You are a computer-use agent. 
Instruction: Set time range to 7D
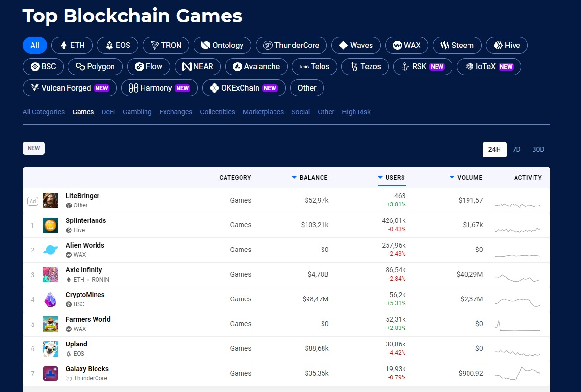tap(516, 150)
